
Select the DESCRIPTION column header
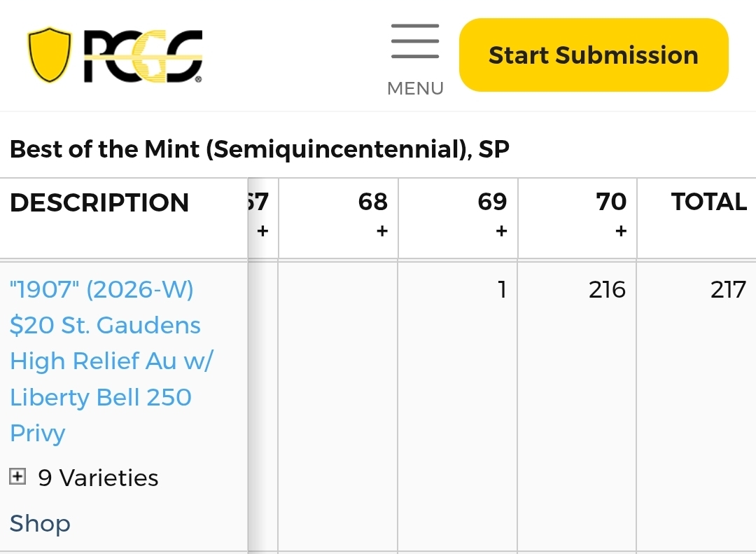99,202
